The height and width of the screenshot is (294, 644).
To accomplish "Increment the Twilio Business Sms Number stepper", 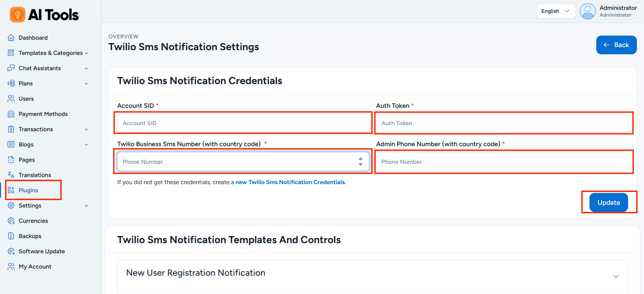I will click(x=360, y=159).
